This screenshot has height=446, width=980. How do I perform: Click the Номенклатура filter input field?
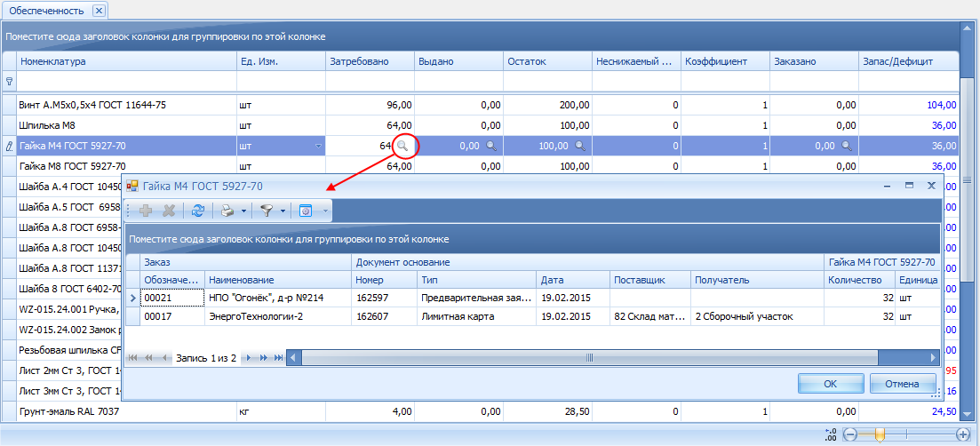(x=127, y=81)
